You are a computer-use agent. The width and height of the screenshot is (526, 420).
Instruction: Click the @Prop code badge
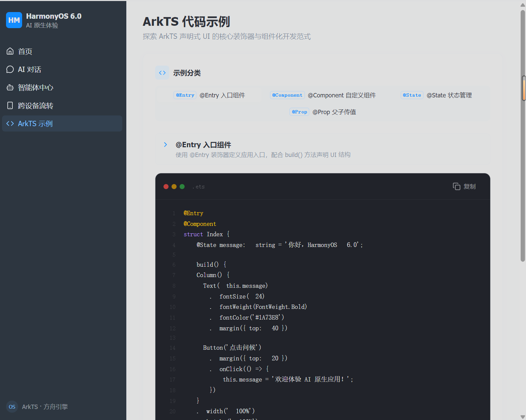[x=299, y=112]
